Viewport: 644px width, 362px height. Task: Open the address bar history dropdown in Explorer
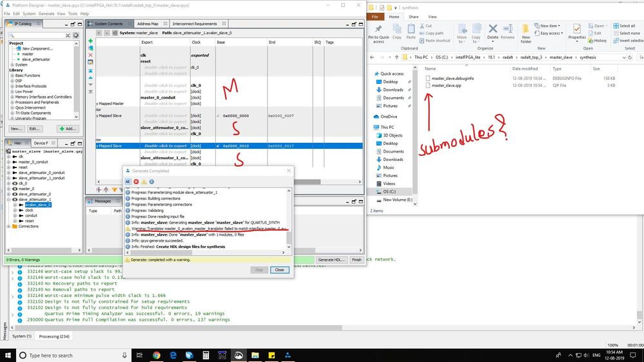pos(624,57)
